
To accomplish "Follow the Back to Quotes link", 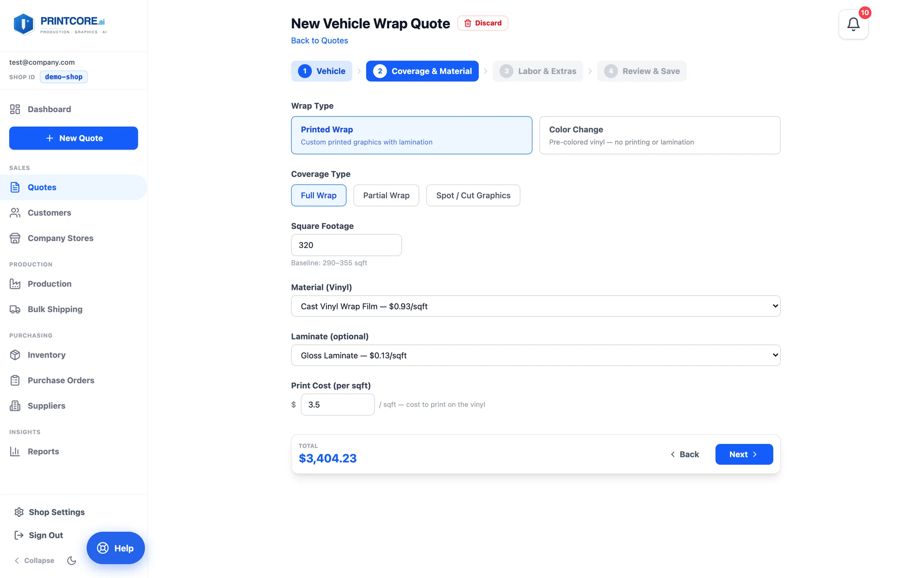I will [x=319, y=40].
